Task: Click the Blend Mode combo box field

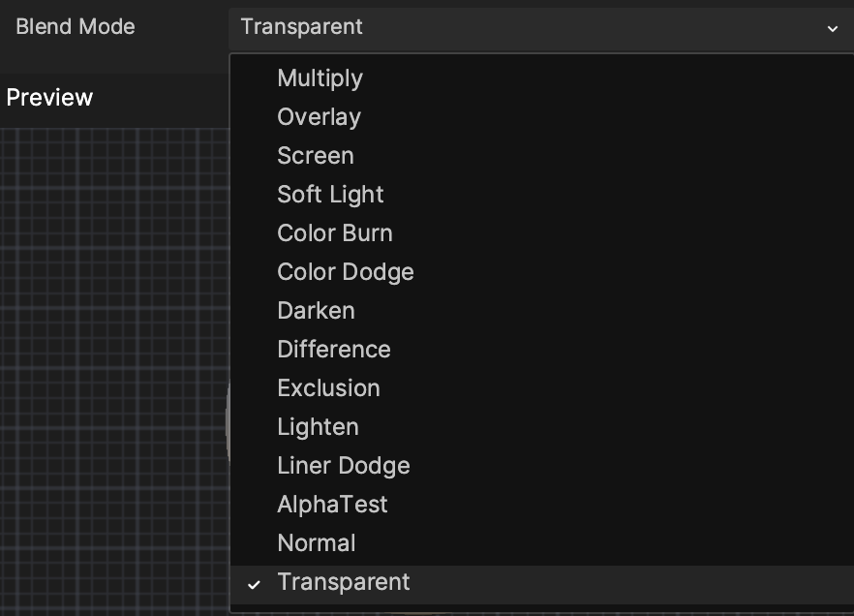Action: point(541,29)
